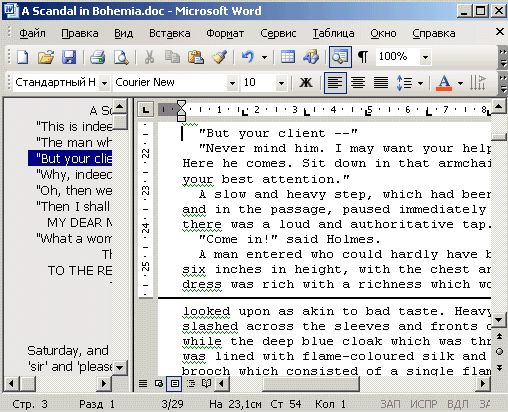Open the Формат menu

coord(225,33)
